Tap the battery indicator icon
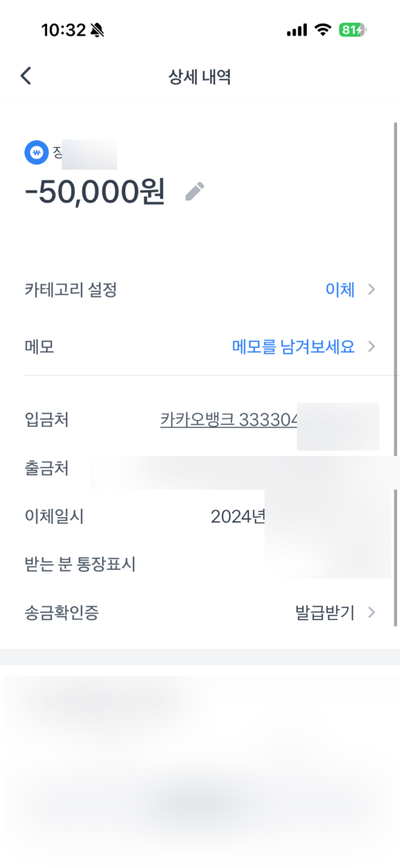 point(353,30)
